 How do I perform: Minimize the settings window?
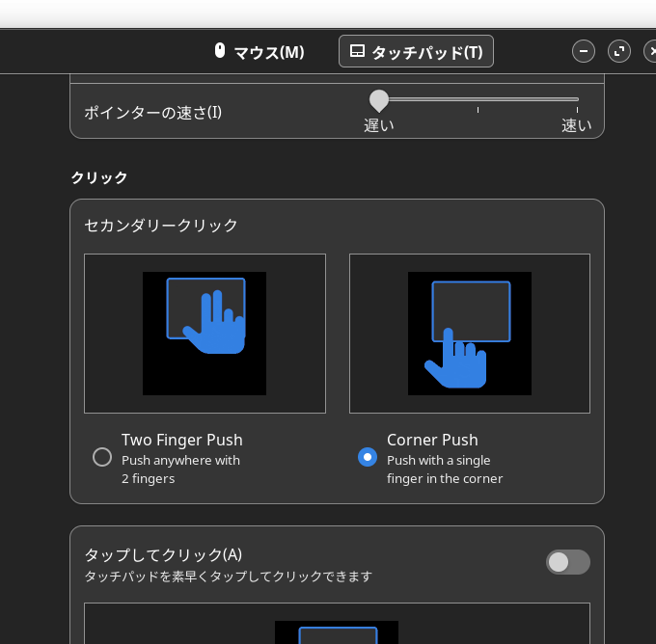click(x=584, y=51)
